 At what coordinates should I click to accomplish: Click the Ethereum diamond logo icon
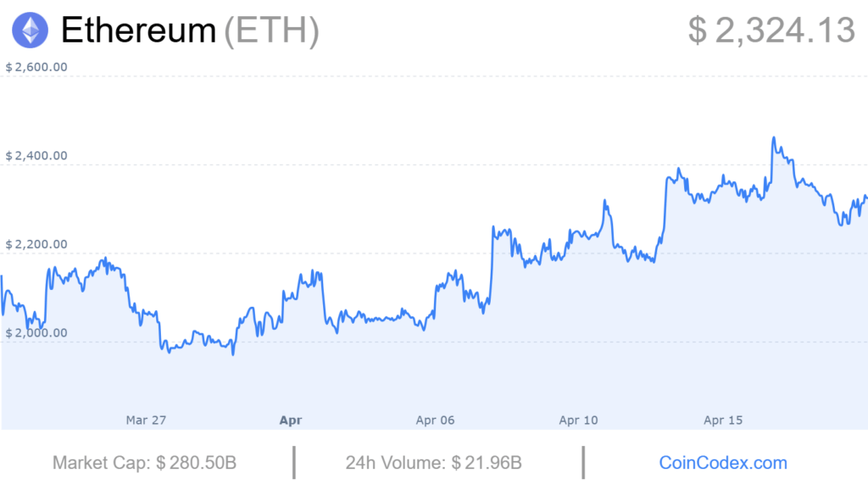point(30,31)
